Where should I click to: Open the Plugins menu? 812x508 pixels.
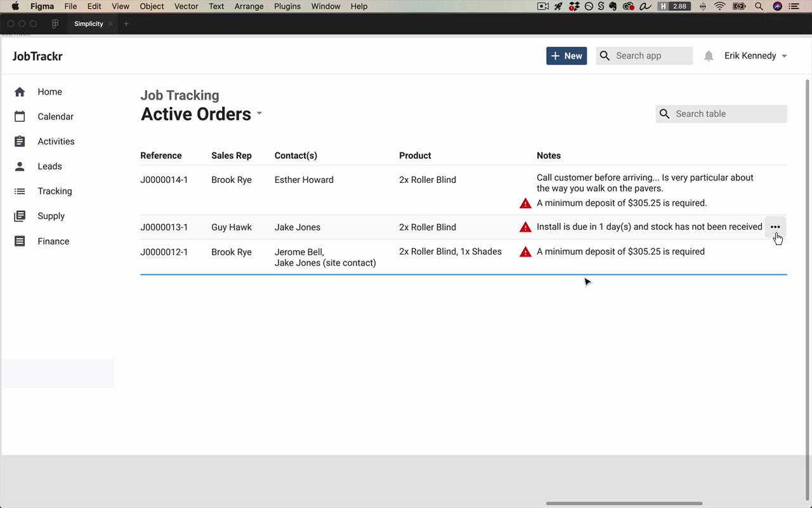click(287, 6)
